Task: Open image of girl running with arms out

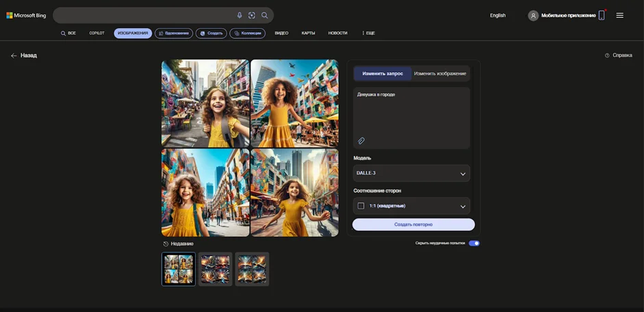Action: tap(294, 192)
